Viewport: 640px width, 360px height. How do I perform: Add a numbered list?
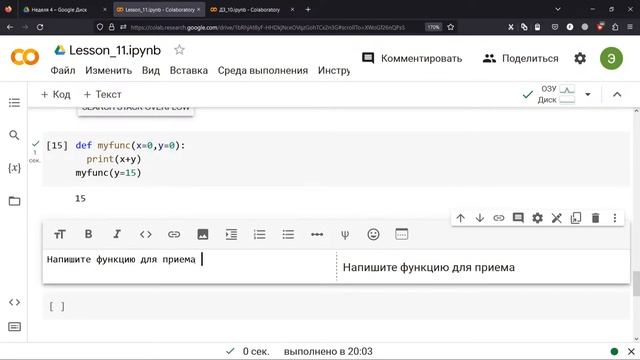pos(260,234)
